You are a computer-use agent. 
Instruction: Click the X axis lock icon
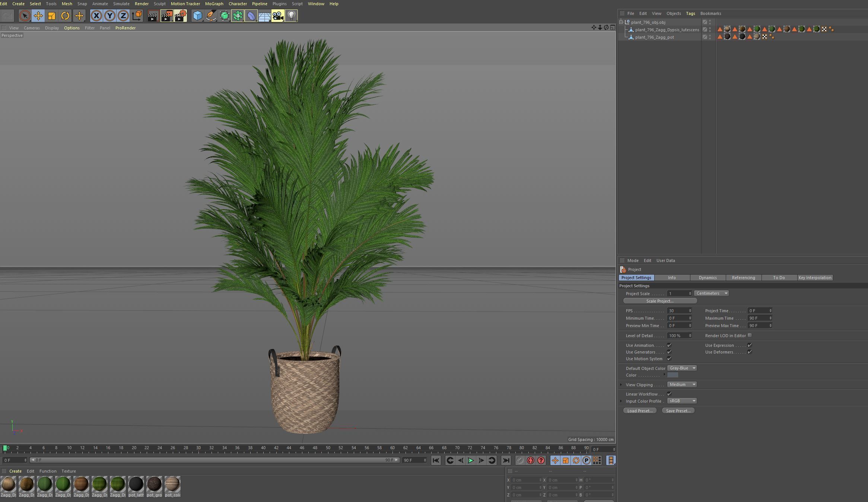point(96,16)
